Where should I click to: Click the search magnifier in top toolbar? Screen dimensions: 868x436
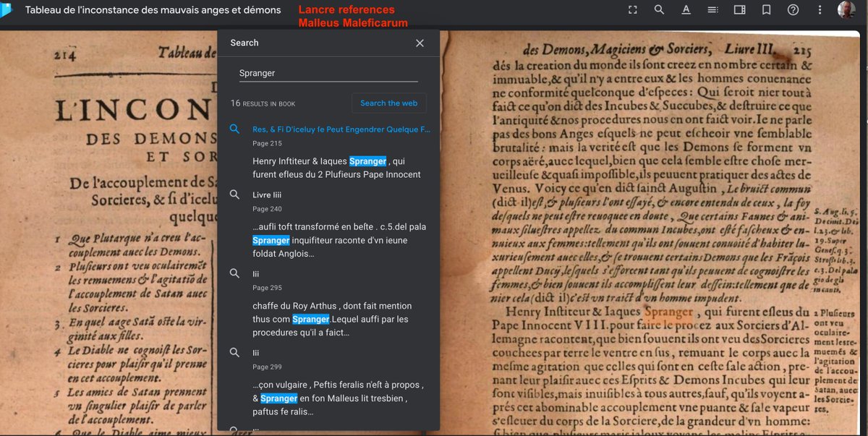coord(659,10)
